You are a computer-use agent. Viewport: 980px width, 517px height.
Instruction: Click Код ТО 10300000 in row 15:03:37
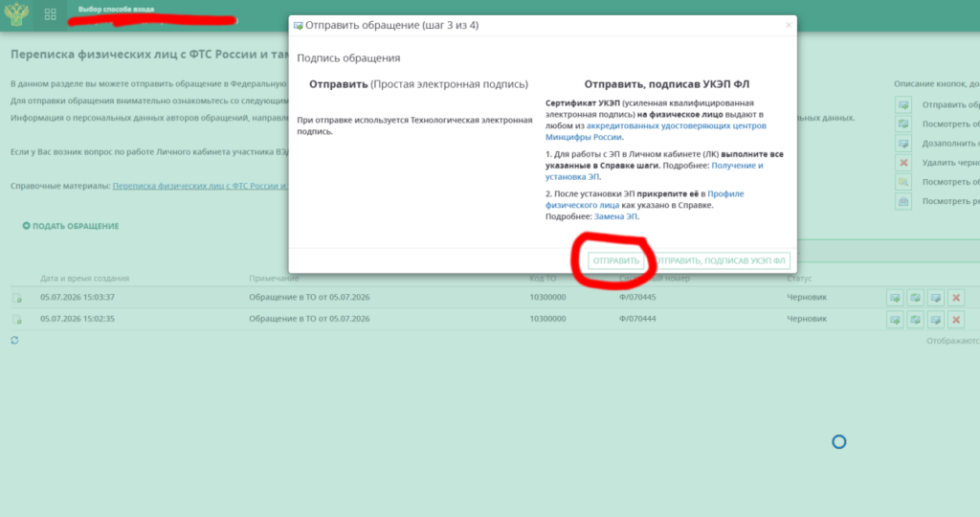(547, 297)
